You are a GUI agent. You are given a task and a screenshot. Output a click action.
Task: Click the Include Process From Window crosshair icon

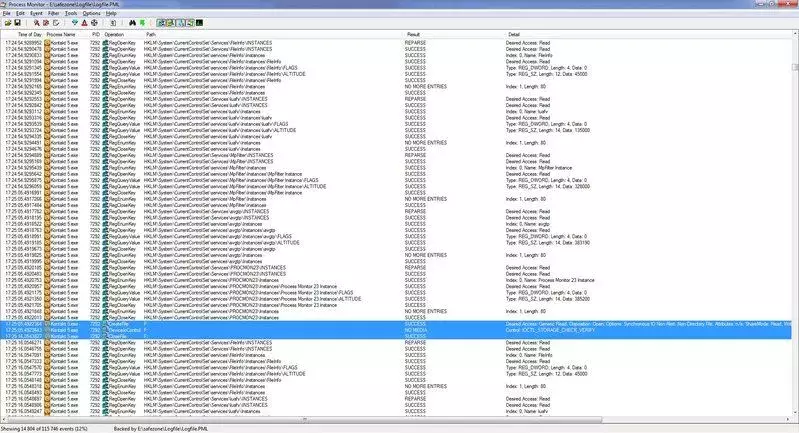click(94, 23)
